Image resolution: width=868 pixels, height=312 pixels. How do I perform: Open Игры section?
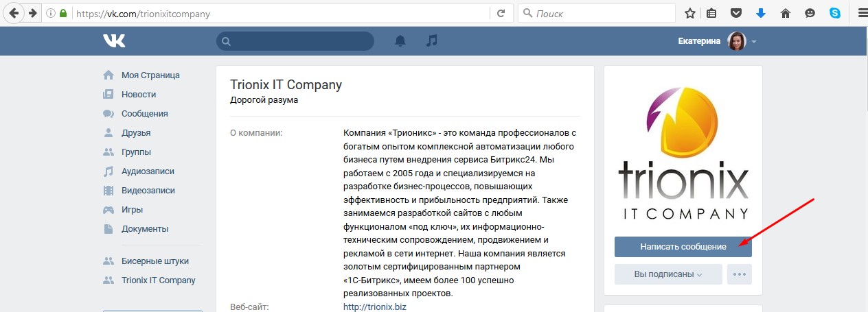pyautogui.click(x=133, y=209)
